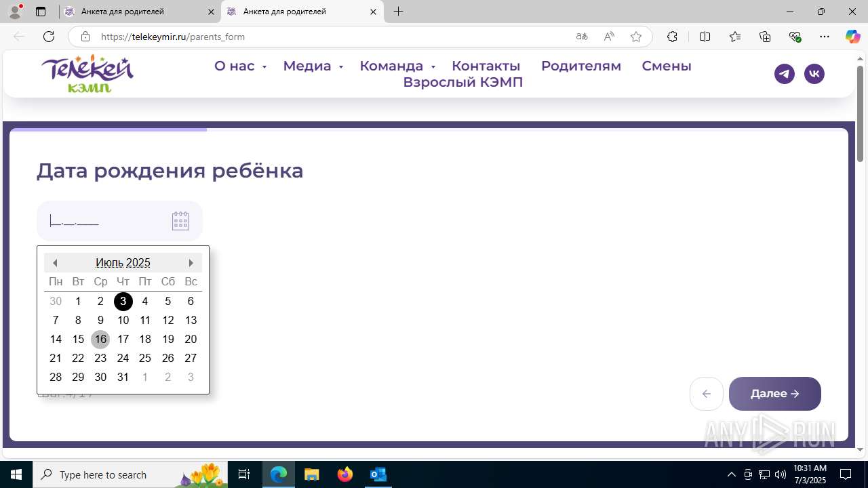The height and width of the screenshot is (488, 868).
Task: Open Collections in Edge toolbar
Action: (x=765, y=37)
